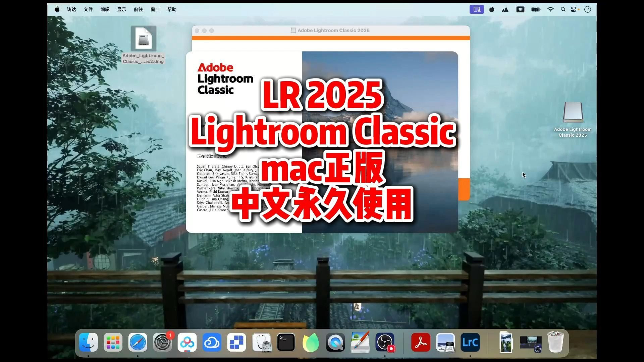The image size is (644, 362).
Task: Click the tulip-shaped menu bar icon
Action: click(492, 9)
